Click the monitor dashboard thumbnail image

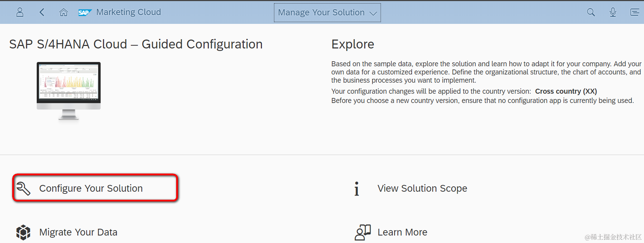(x=69, y=91)
